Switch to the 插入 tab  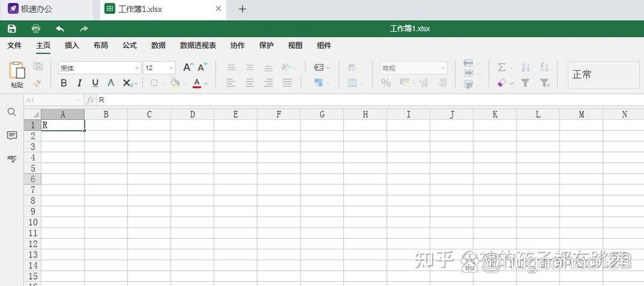(72, 45)
